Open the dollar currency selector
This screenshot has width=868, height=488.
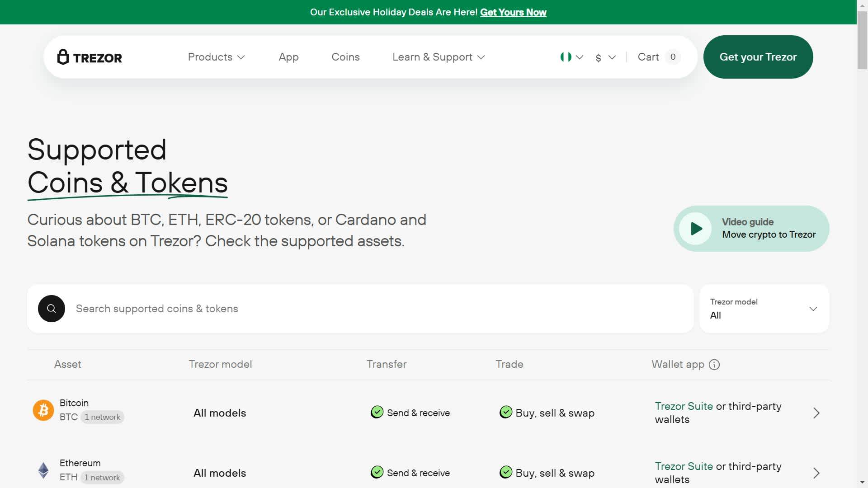605,57
